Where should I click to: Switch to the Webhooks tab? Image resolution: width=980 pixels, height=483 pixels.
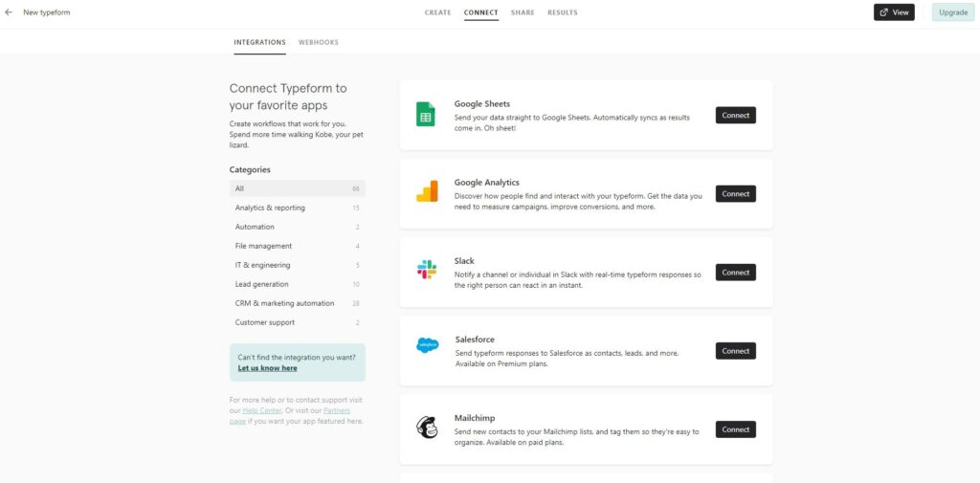click(318, 42)
